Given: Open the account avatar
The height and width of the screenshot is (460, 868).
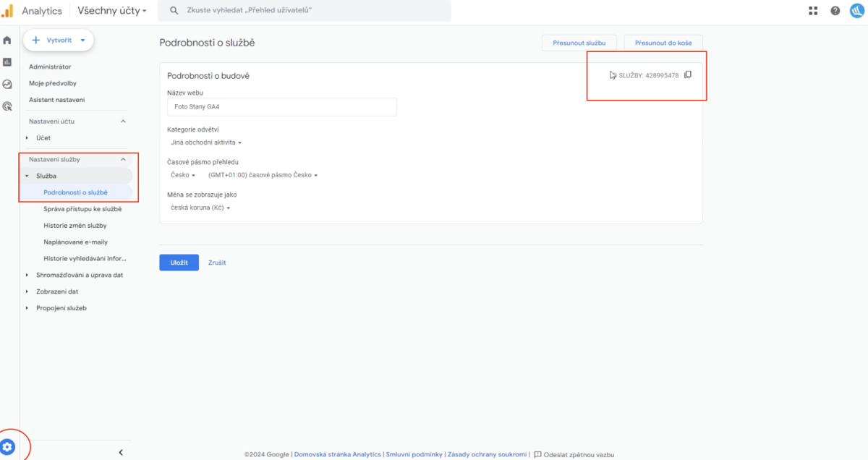Looking at the screenshot, I should [856, 11].
